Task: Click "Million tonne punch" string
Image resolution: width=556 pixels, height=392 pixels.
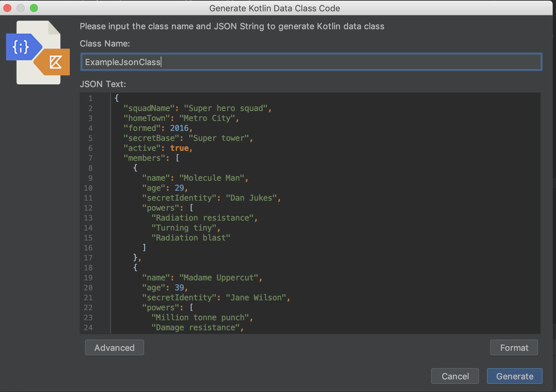Action: coord(200,318)
